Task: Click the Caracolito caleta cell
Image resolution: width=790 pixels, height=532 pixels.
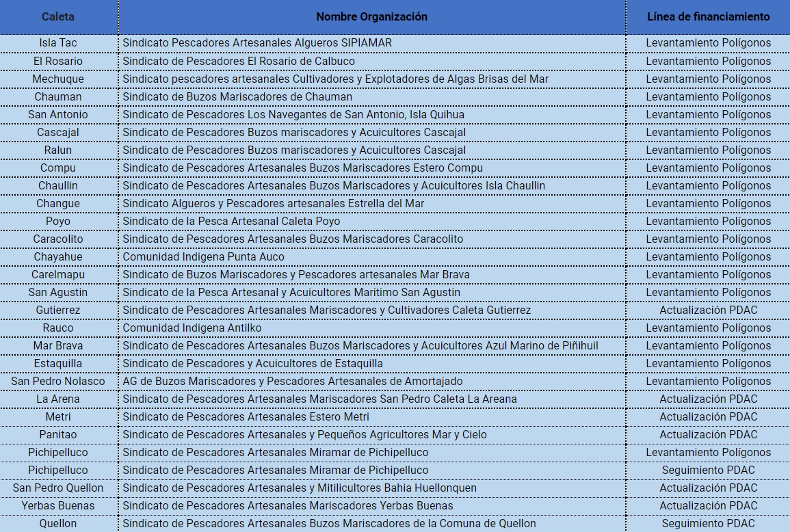Action: click(x=58, y=239)
